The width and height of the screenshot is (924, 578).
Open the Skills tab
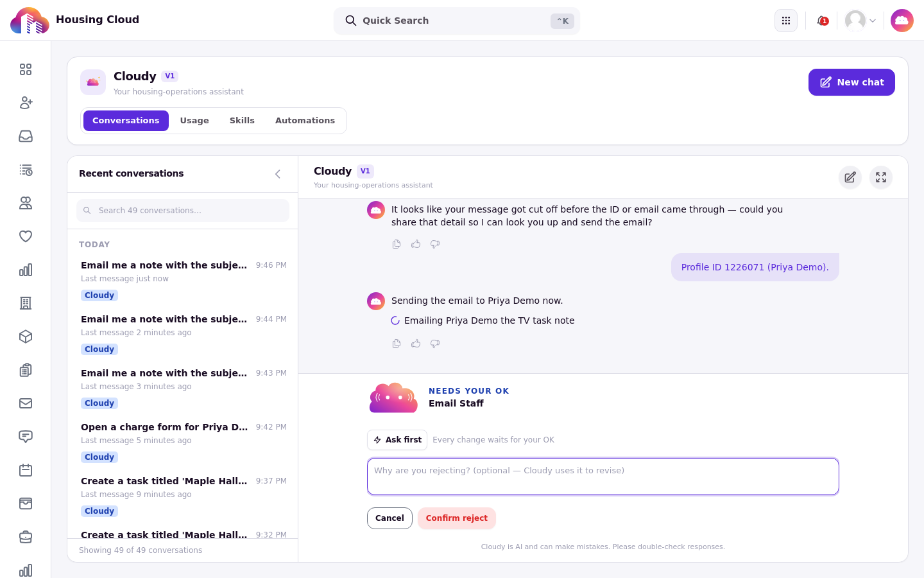tap(242, 121)
